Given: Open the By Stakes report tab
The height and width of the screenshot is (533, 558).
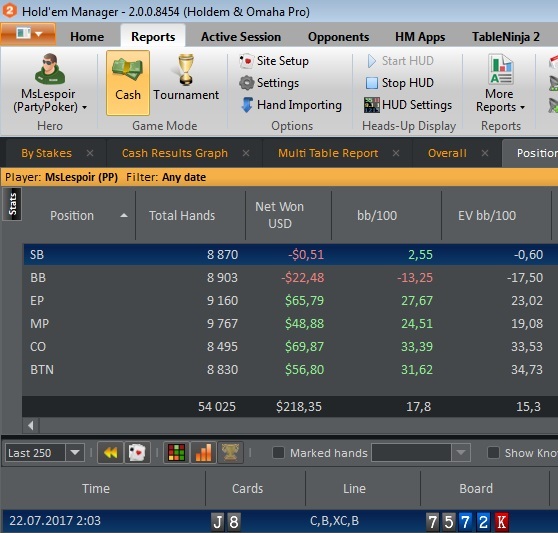Looking at the screenshot, I should pyautogui.click(x=46, y=153).
